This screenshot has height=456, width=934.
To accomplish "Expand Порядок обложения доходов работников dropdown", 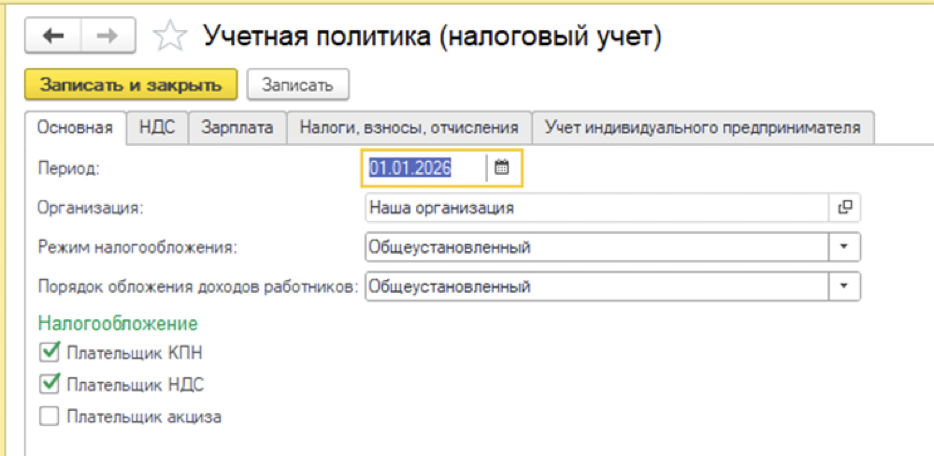I will pyautogui.click(x=844, y=286).
